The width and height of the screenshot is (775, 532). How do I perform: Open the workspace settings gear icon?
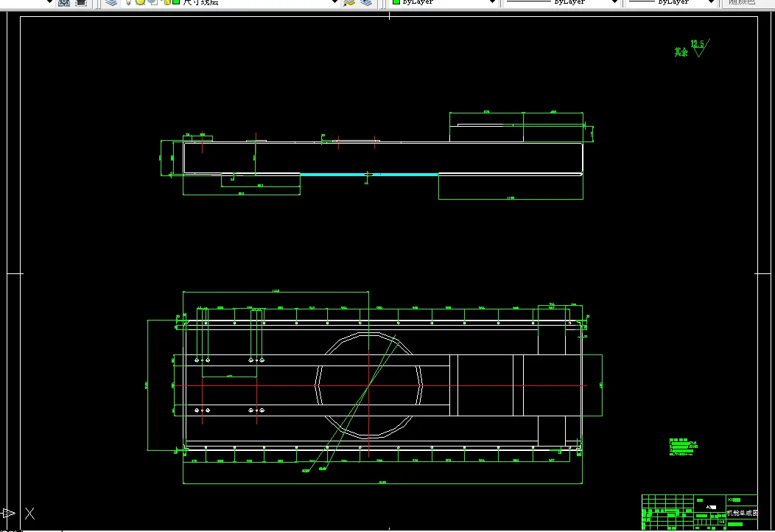(x=64, y=2)
